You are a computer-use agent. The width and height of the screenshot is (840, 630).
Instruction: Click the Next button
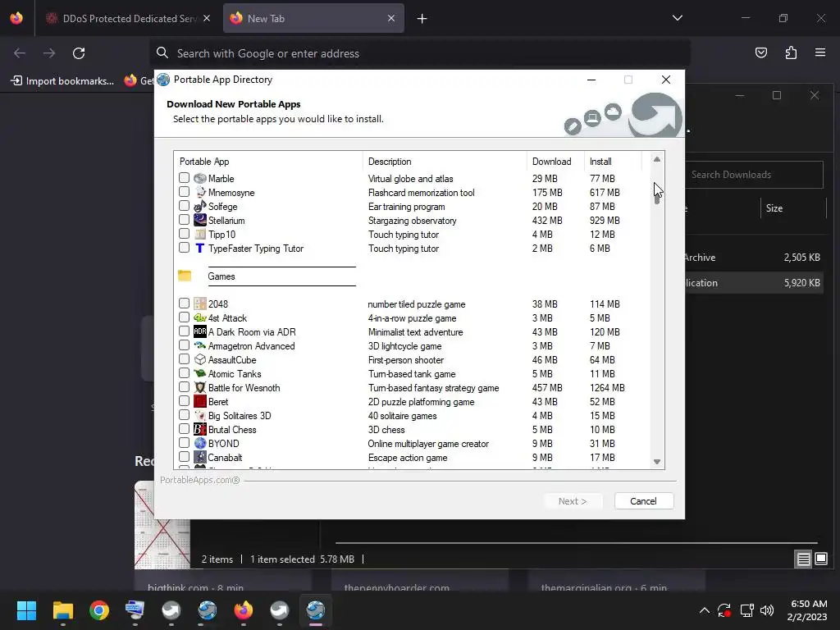573,501
